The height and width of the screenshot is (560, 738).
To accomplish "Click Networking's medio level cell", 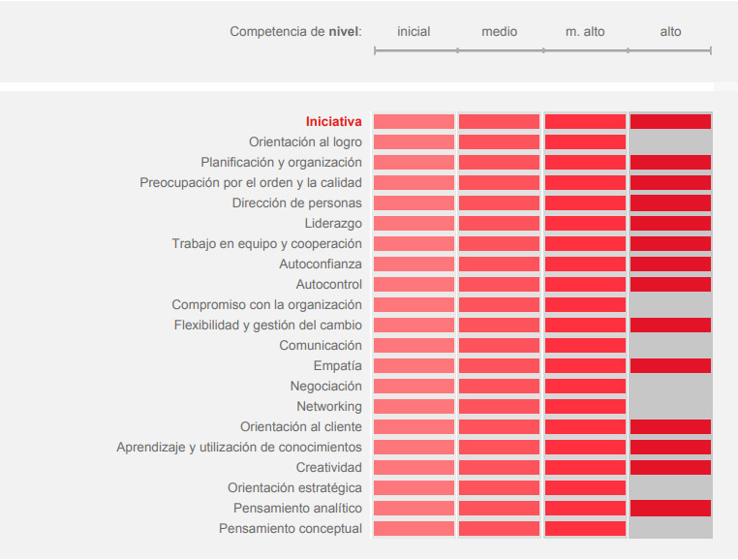I will 499,407.
